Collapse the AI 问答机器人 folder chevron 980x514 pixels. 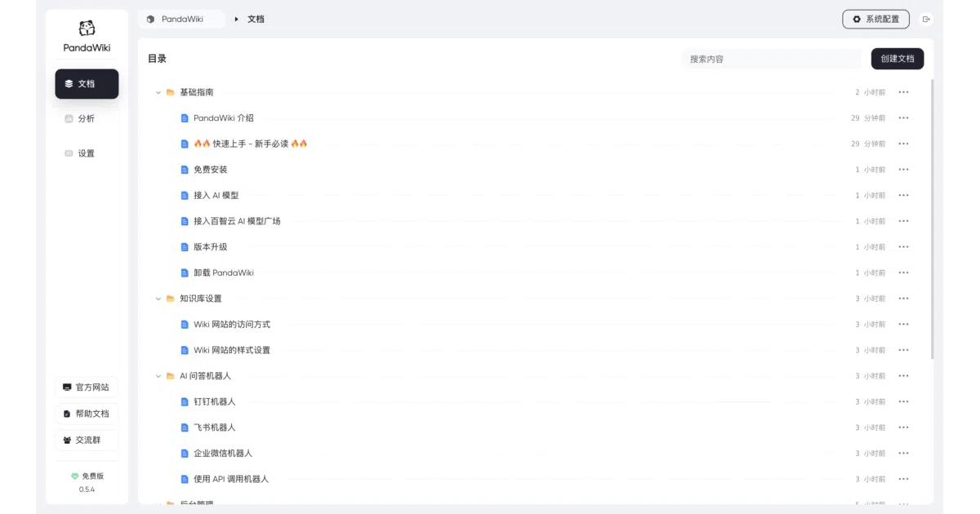point(158,376)
